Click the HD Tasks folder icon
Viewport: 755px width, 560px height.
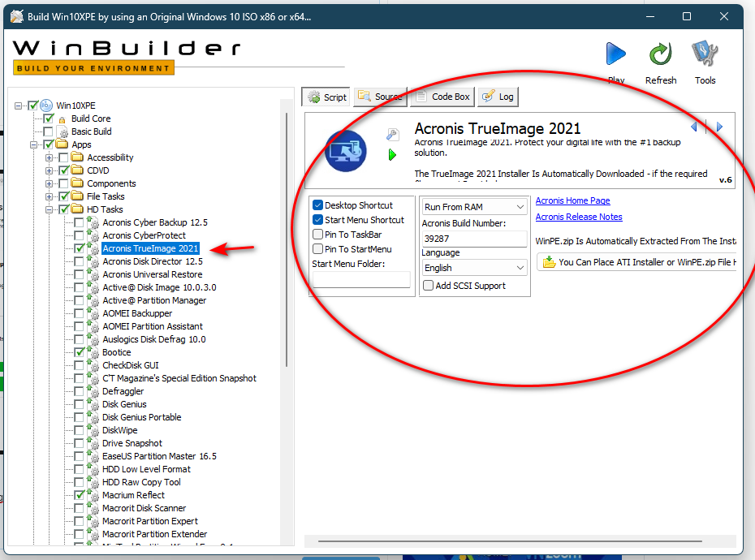[77, 209]
